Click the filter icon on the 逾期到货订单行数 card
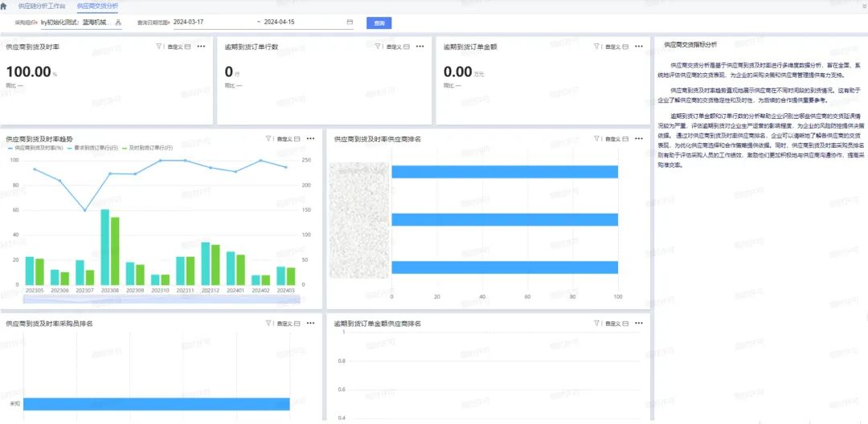Image resolution: width=868 pixels, height=424 pixels. (378, 47)
